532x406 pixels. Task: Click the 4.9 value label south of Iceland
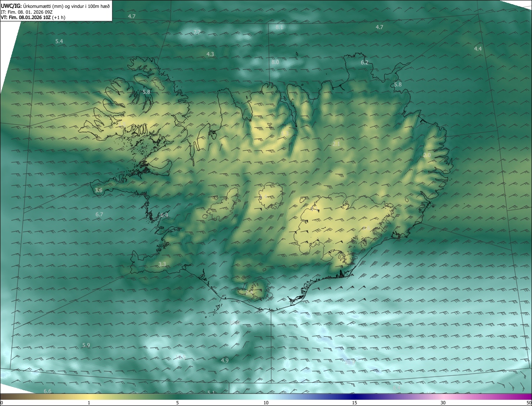[224, 360]
